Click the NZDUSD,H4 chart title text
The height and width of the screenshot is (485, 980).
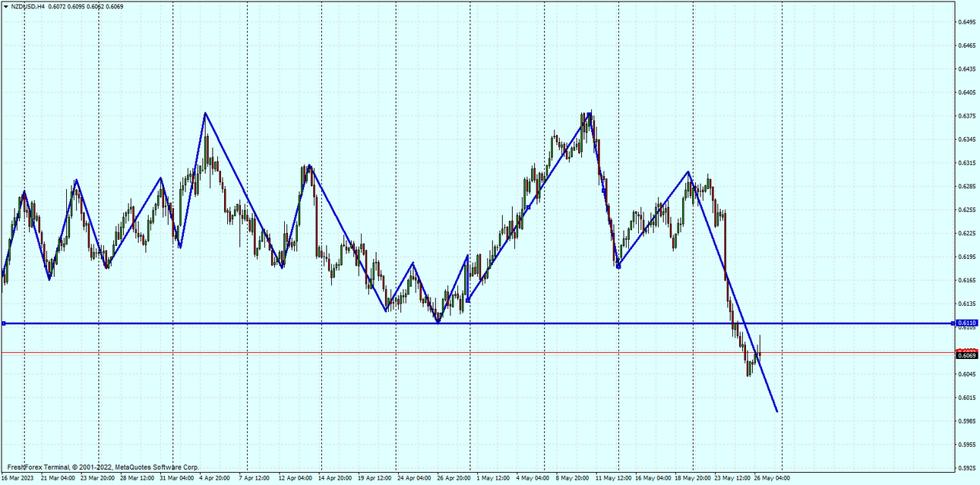[x=29, y=6]
